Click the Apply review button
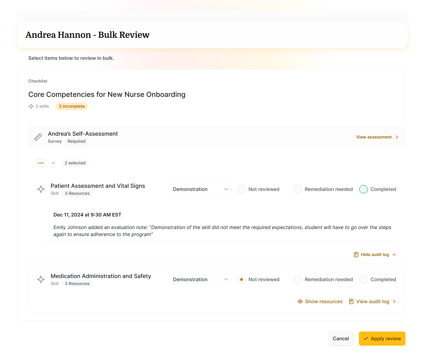This screenshot has width=425, height=363. point(382,338)
